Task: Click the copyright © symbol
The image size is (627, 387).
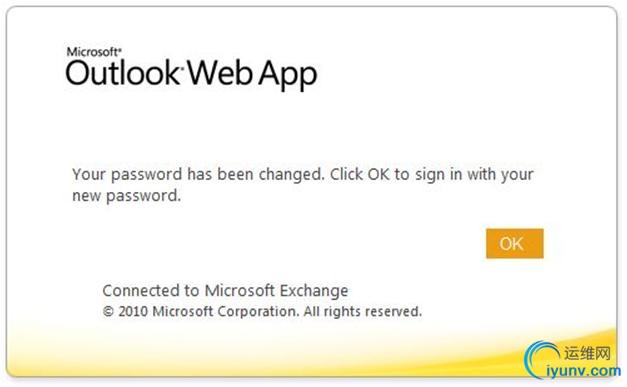Action: [x=108, y=311]
